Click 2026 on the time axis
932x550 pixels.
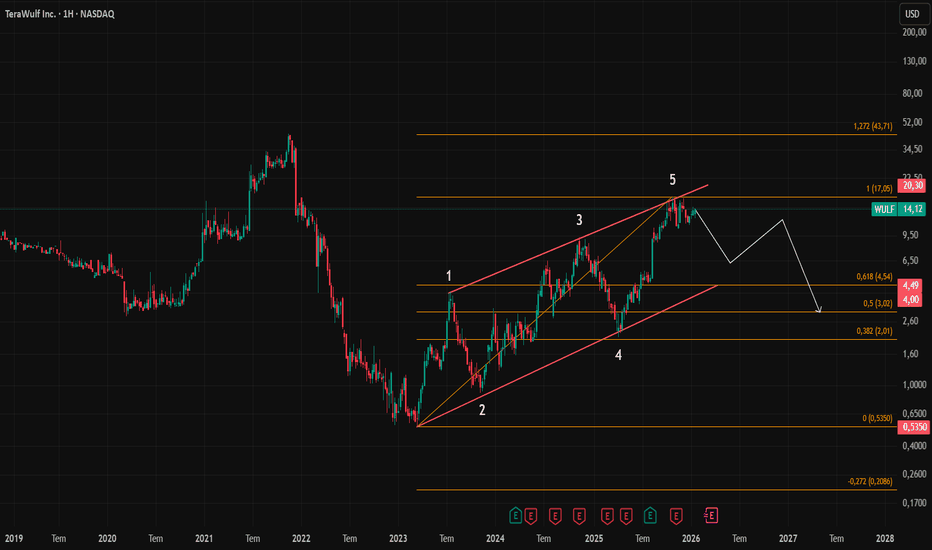[x=691, y=538]
